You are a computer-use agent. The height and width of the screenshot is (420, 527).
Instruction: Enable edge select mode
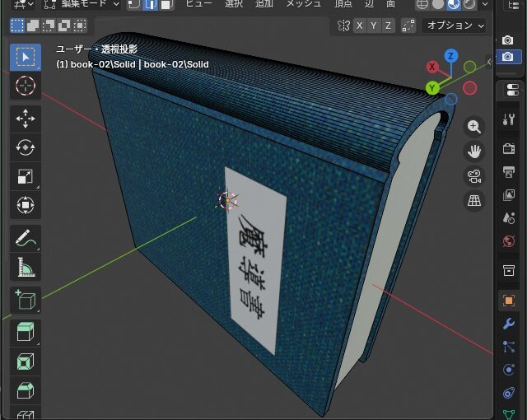[x=150, y=4]
